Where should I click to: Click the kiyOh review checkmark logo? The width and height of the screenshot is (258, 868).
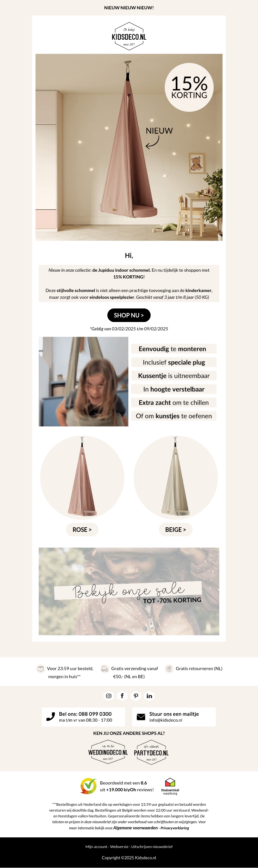coord(88,786)
